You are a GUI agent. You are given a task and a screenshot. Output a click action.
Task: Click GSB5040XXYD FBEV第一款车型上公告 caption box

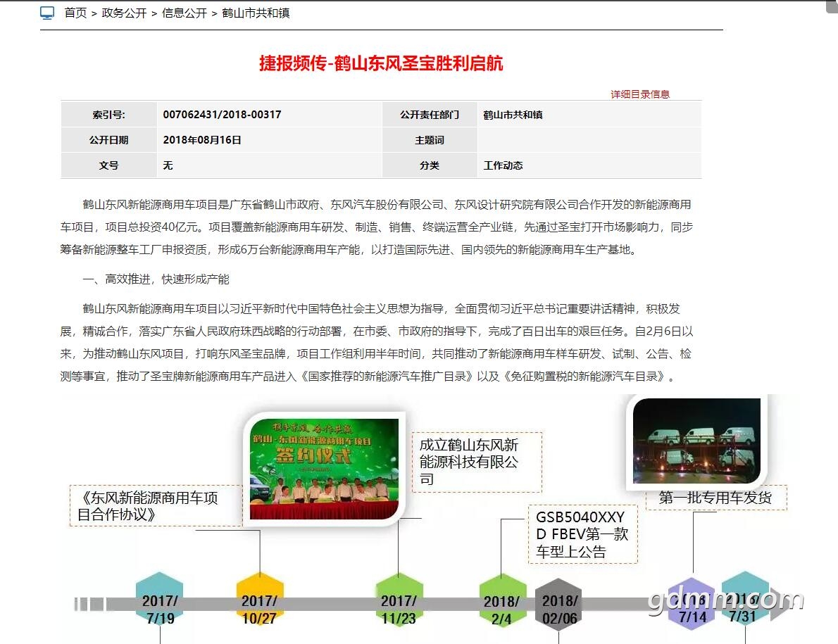point(583,534)
